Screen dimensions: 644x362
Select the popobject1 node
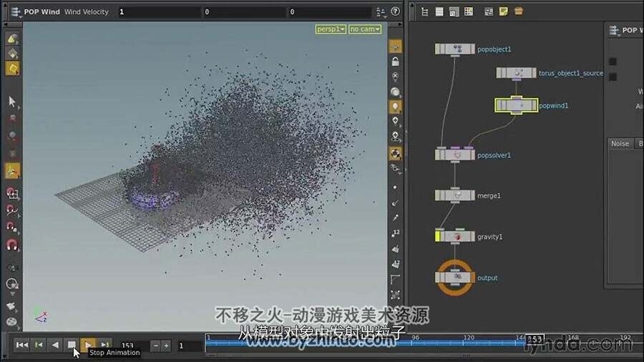(x=454, y=49)
